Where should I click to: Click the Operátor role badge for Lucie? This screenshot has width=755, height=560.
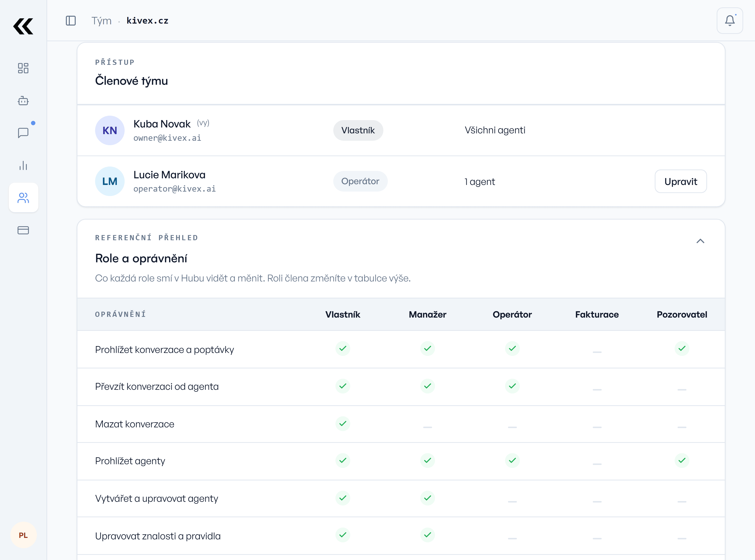coord(360,181)
